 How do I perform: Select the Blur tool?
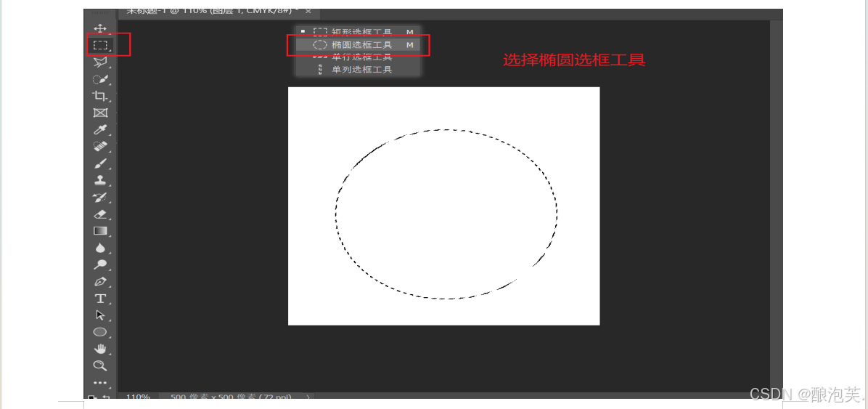[99, 248]
